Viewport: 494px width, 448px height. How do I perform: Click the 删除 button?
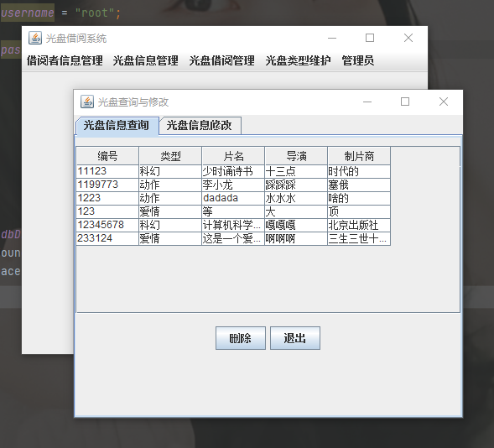point(241,338)
